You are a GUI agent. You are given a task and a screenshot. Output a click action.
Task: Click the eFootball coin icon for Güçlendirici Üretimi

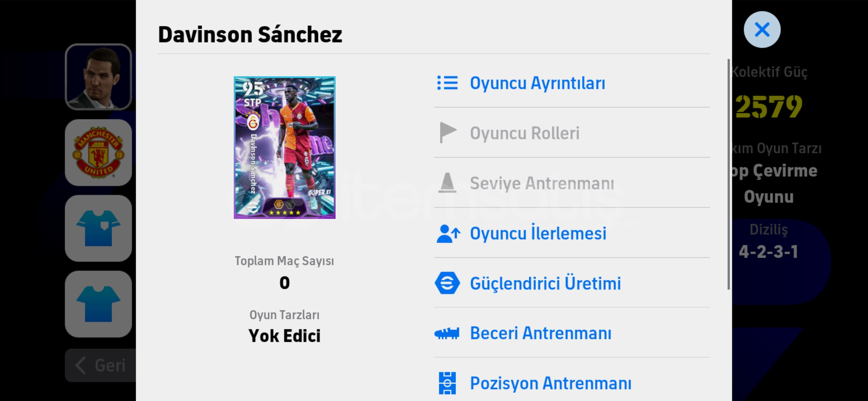(447, 283)
